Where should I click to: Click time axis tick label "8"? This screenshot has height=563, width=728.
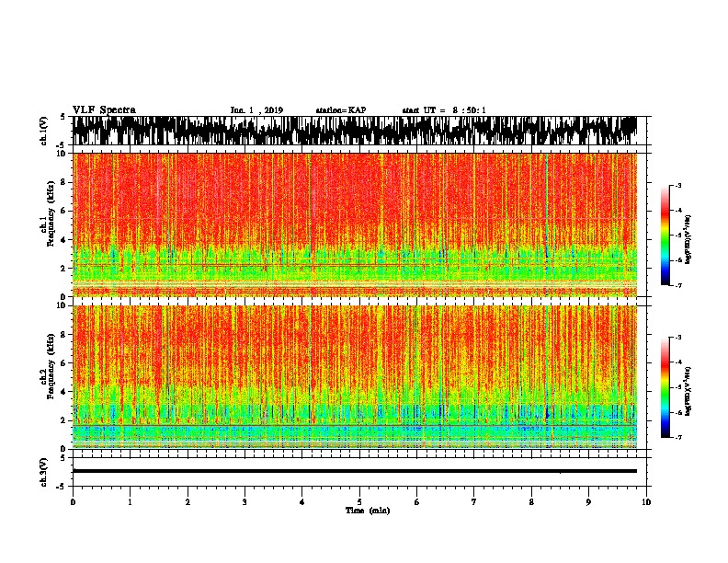point(531,502)
